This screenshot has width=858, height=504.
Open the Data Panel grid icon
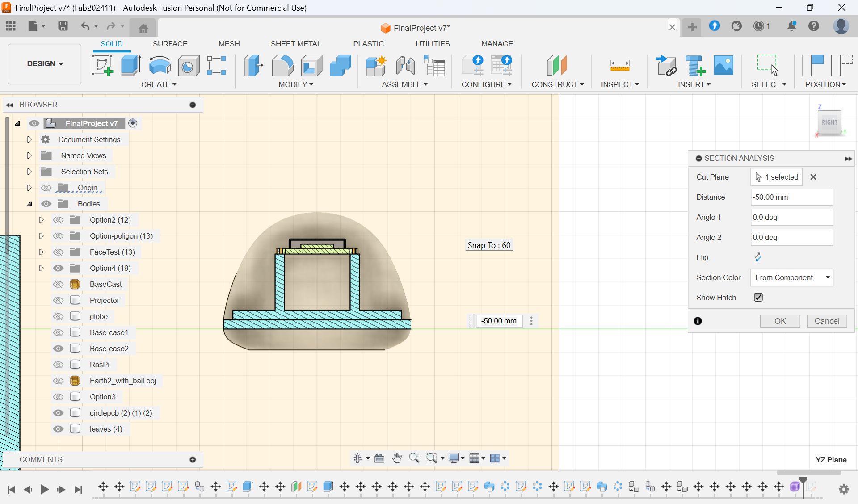click(x=11, y=26)
